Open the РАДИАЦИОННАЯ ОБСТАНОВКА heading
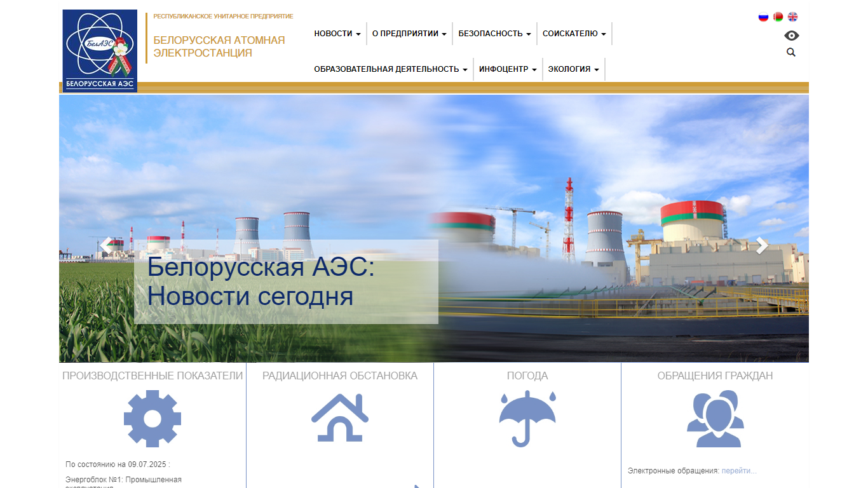The image size is (868, 488). (x=340, y=376)
